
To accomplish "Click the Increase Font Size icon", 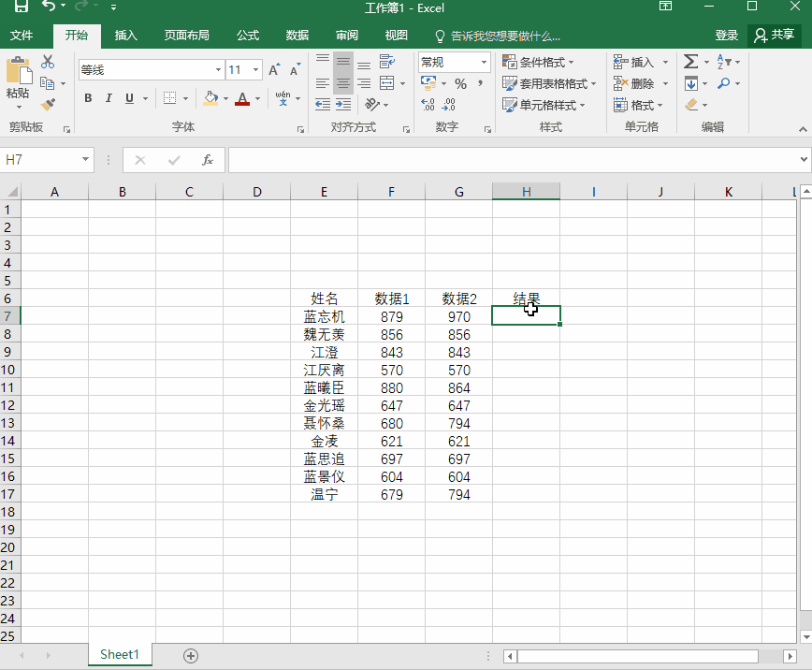I will tap(274, 70).
